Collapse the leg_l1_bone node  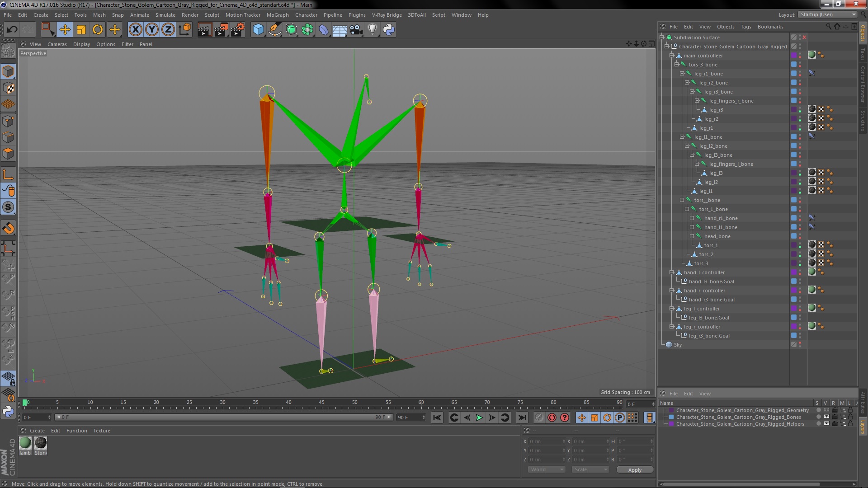click(682, 137)
